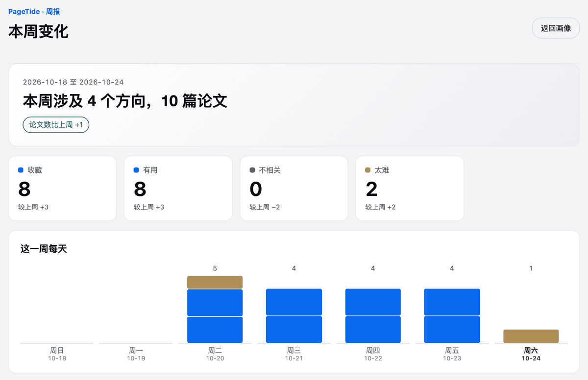Click the 本周涉及 4 个方向,10 篇论文 headline
Image resolution: width=588 pixels, height=380 pixels.
(x=125, y=101)
